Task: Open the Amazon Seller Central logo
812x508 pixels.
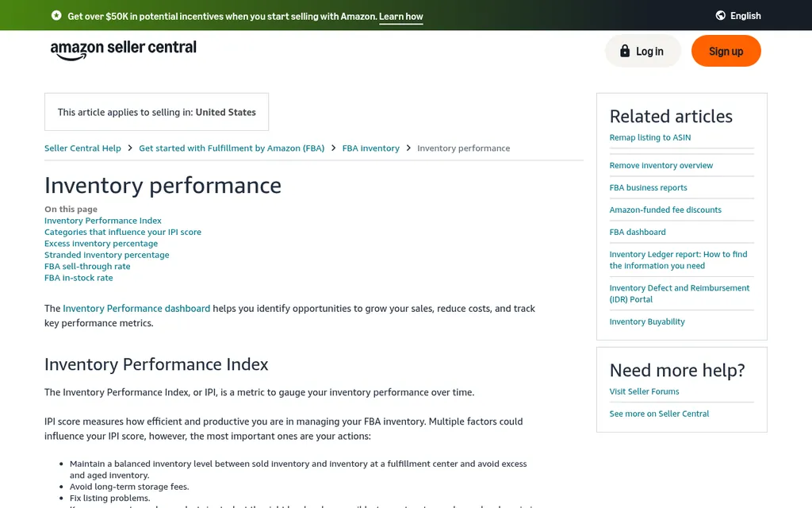Action: (x=123, y=50)
